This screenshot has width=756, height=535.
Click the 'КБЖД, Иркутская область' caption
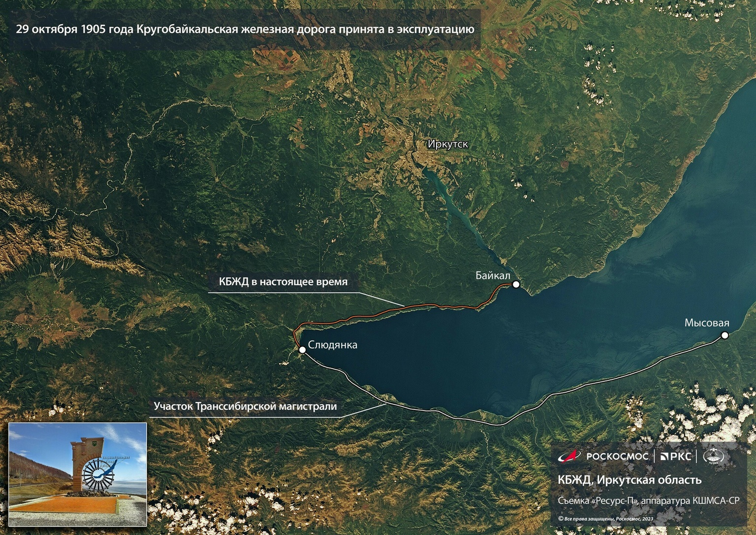(629, 480)
